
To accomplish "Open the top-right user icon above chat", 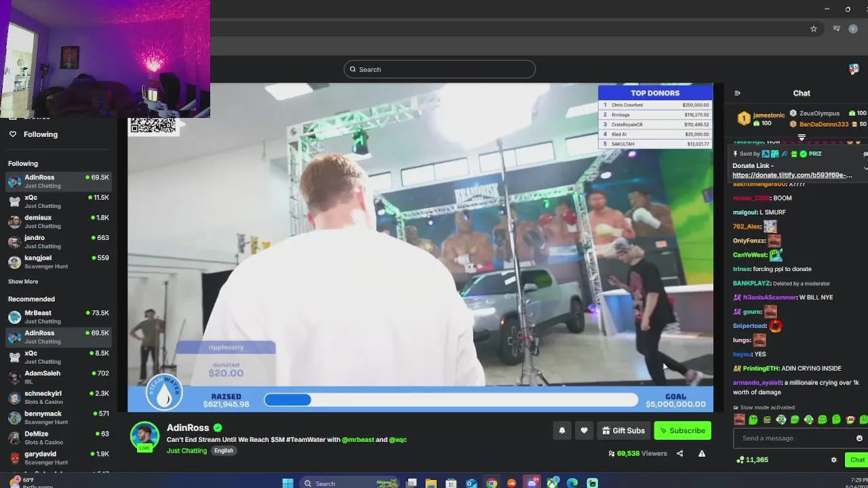I will pyautogui.click(x=854, y=69).
